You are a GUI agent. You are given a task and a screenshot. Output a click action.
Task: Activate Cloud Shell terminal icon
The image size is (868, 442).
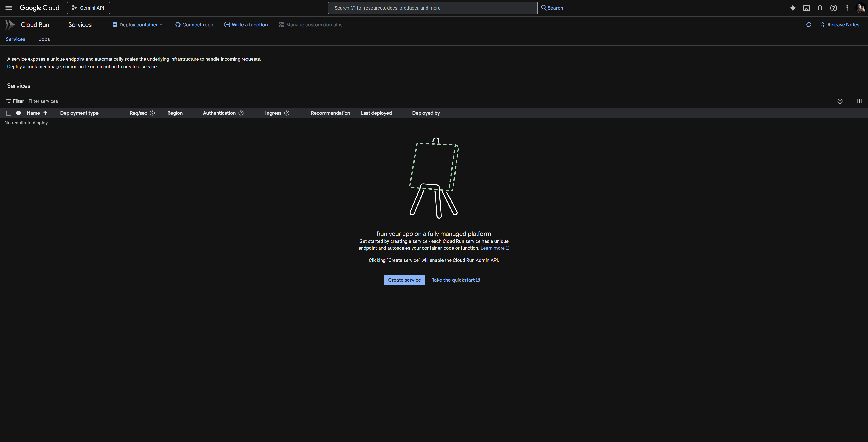806,8
